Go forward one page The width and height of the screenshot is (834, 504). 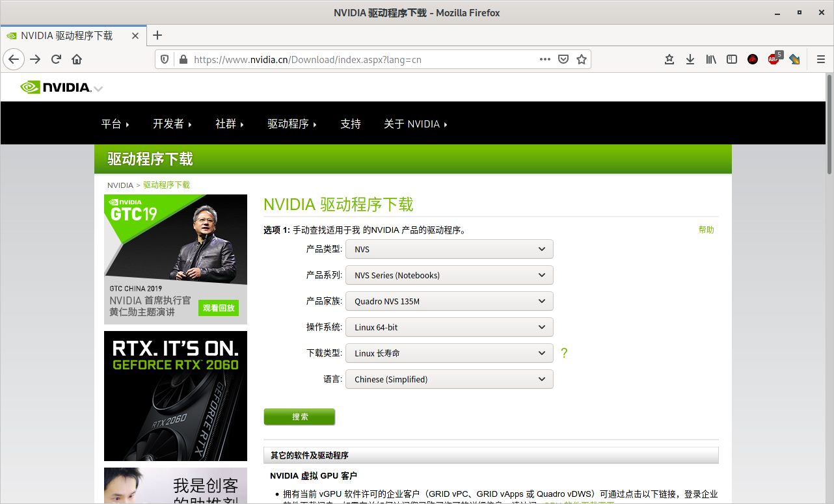coord(35,59)
